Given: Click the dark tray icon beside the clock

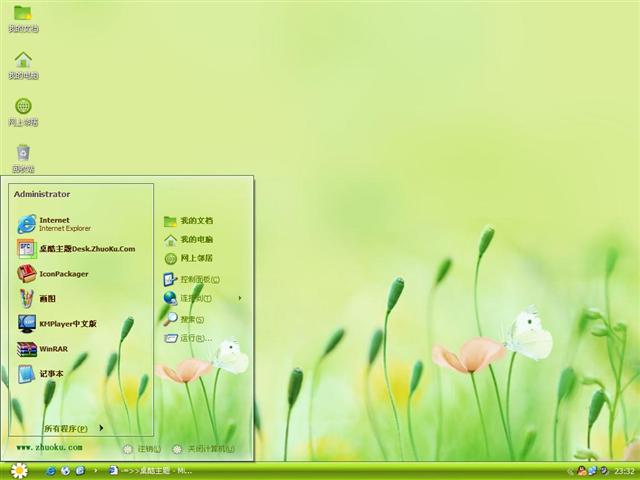Looking at the screenshot, I should [604, 471].
